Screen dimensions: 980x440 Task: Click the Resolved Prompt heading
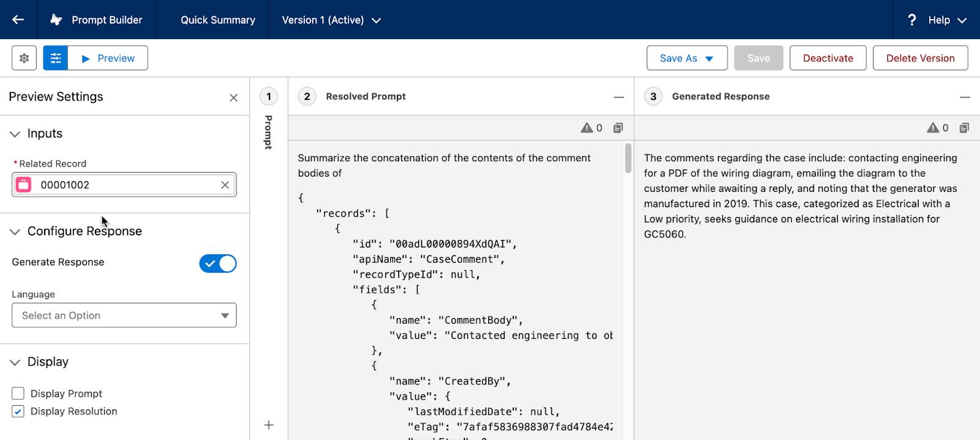coord(366,96)
